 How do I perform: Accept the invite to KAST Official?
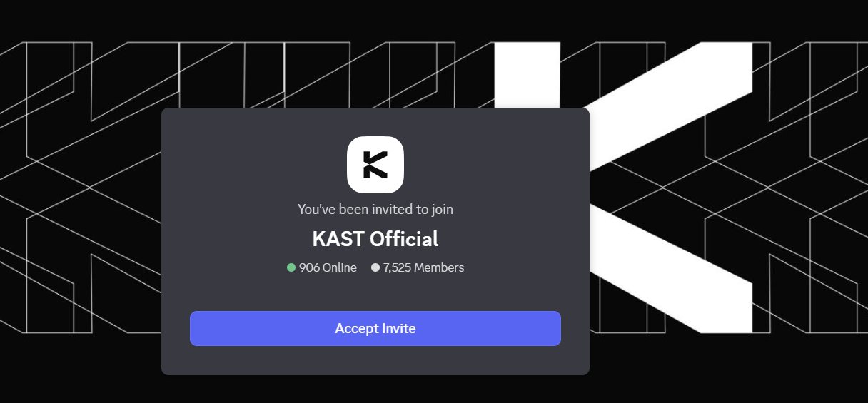click(x=375, y=329)
